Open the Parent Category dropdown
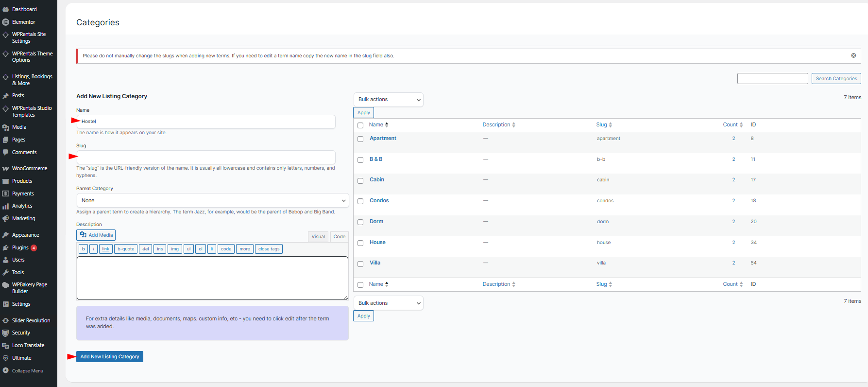Viewport: 868px width, 387px height. [213, 200]
